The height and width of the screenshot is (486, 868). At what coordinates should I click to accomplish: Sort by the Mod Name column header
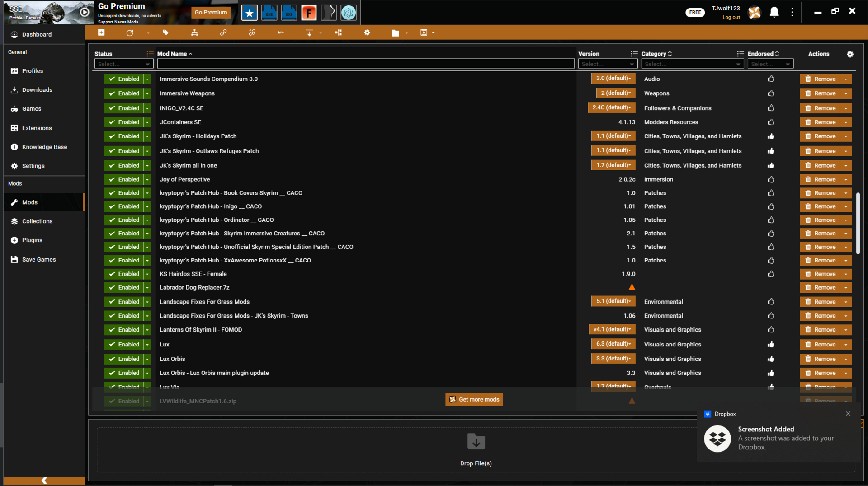point(175,54)
